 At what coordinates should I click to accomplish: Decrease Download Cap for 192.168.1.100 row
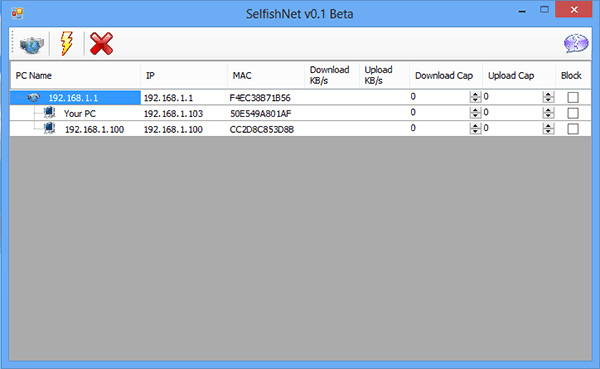[475, 132]
